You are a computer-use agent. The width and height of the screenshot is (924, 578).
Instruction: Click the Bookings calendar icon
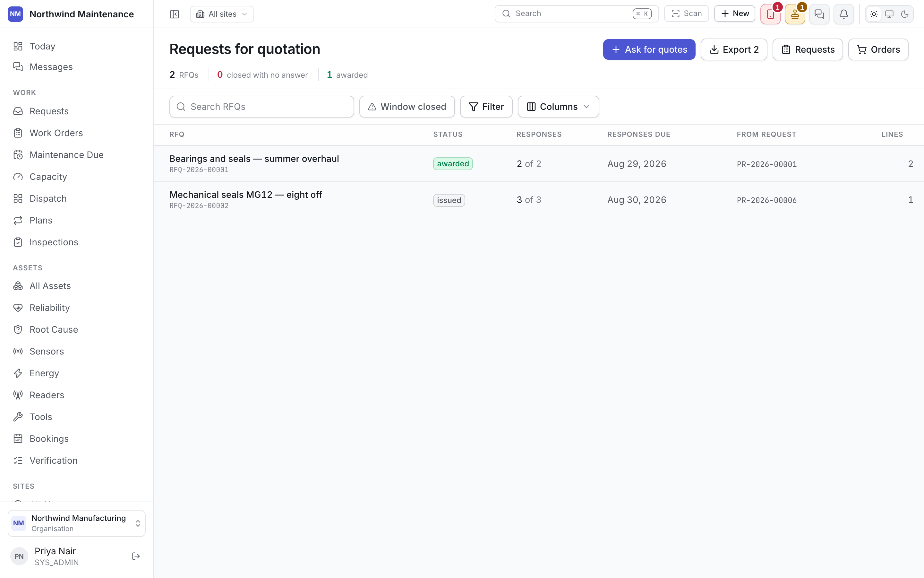pyautogui.click(x=18, y=438)
